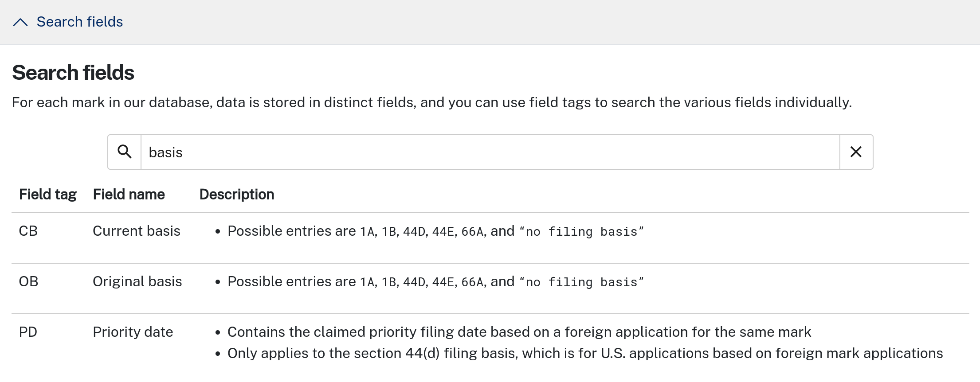Click the Current basis field name
The width and height of the screenshot is (980, 382).
pos(137,231)
